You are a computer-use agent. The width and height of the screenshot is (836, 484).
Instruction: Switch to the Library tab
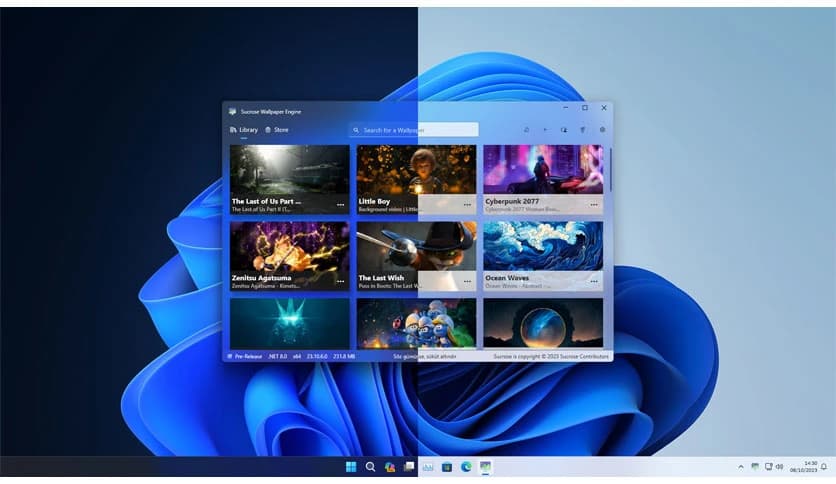[x=243, y=130]
